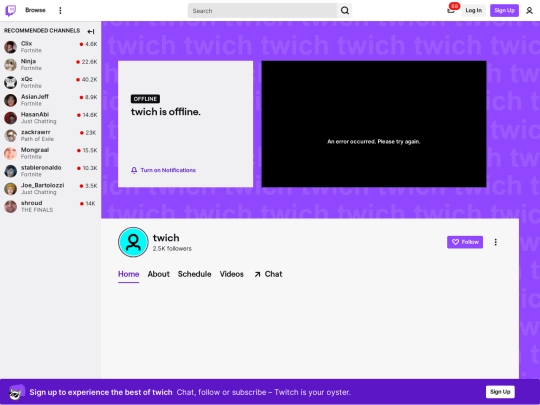Click the OFFLINE badge

tap(145, 99)
